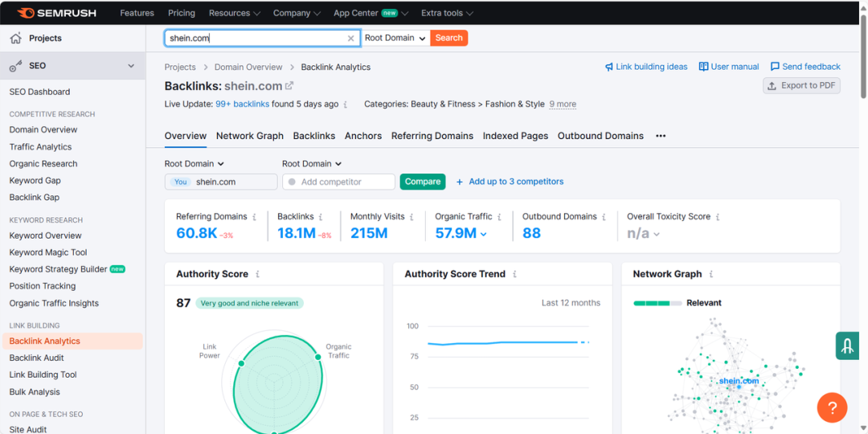Expand 9 more categories
The width and height of the screenshot is (868, 434).
(563, 104)
